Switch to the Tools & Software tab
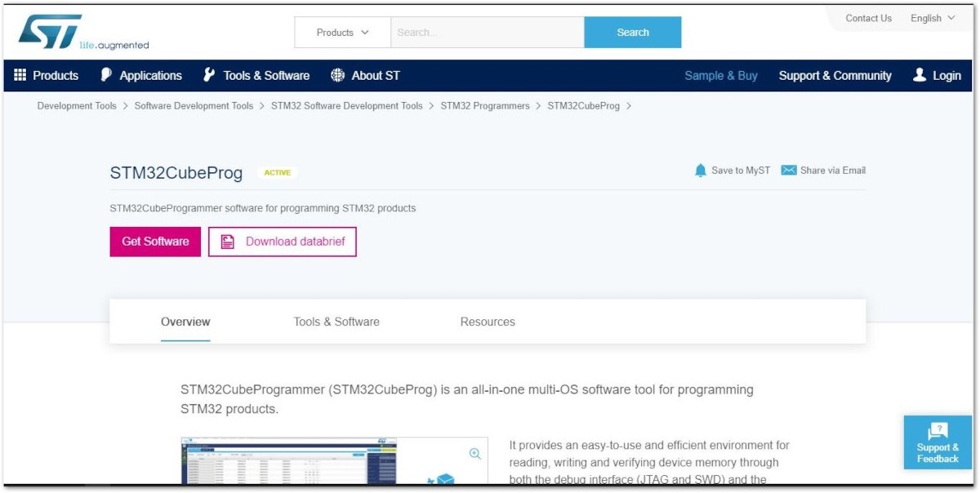 336,322
